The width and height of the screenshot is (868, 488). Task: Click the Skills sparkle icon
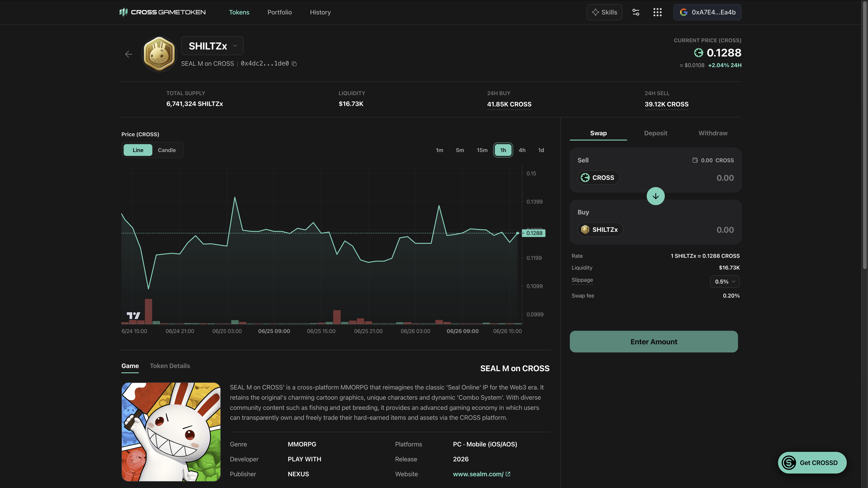pyautogui.click(x=595, y=12)
